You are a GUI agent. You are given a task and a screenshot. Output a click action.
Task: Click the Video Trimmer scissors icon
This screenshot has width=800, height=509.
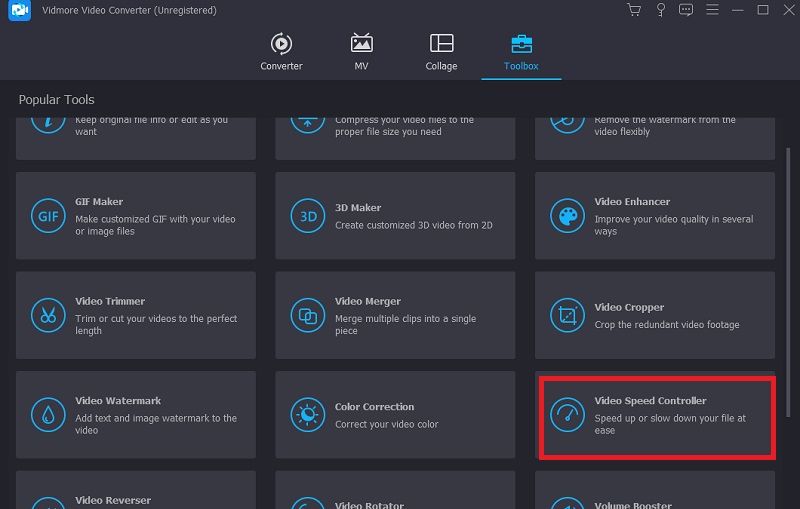[48, 315]
